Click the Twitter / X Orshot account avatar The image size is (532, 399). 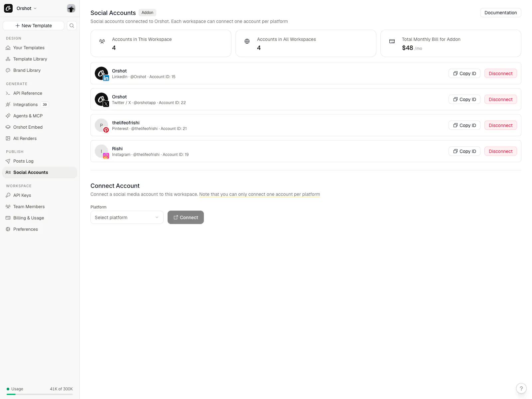coord(101,99)
